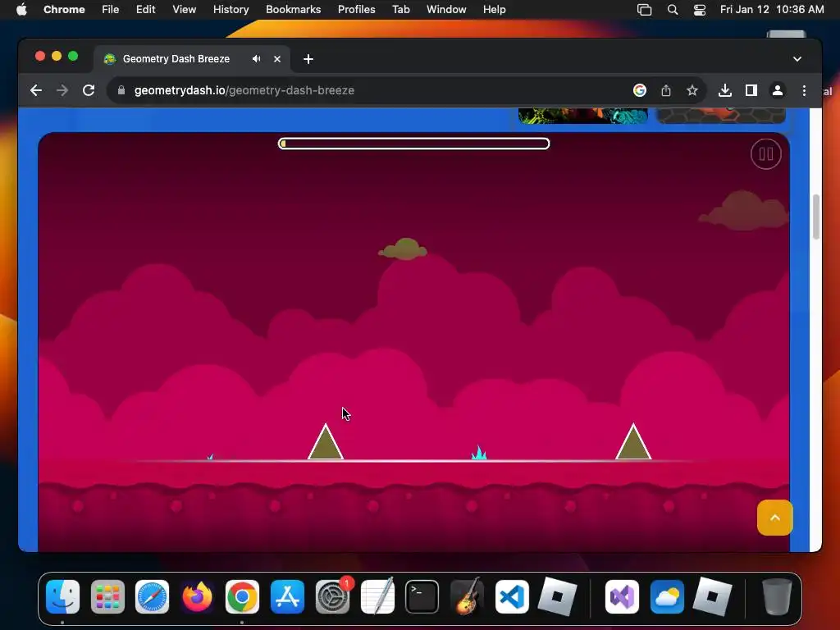Viewport: 840px width, 630px height.
Task: Open App Store from the Dock
Action: pos(287,597)
